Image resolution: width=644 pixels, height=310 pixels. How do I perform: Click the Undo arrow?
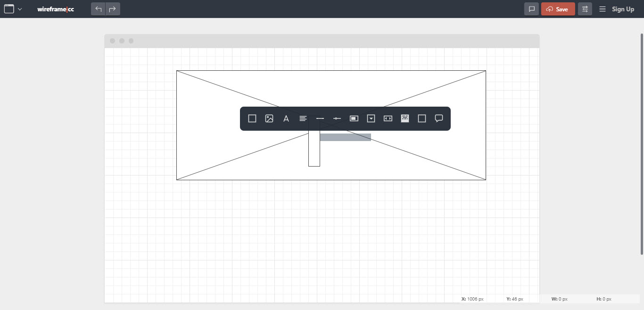pyautogui.click(x=98, y=8)
